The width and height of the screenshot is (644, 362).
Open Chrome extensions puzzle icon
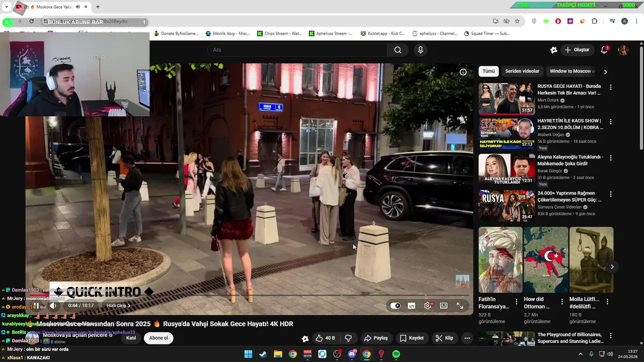[x=594, y=21]
